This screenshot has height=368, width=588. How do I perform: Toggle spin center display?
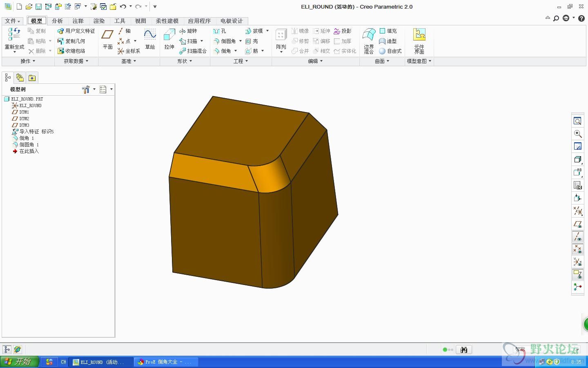(577, 287)
